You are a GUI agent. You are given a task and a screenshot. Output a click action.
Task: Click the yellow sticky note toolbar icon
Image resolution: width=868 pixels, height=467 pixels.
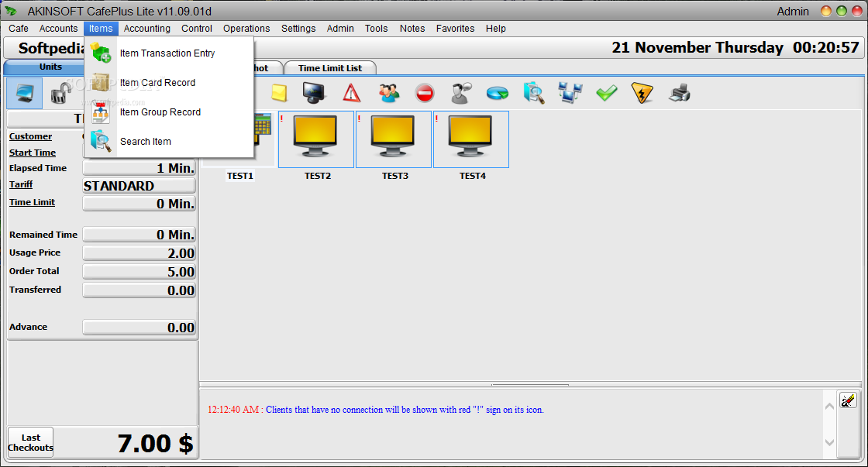(x=279, y=93)
